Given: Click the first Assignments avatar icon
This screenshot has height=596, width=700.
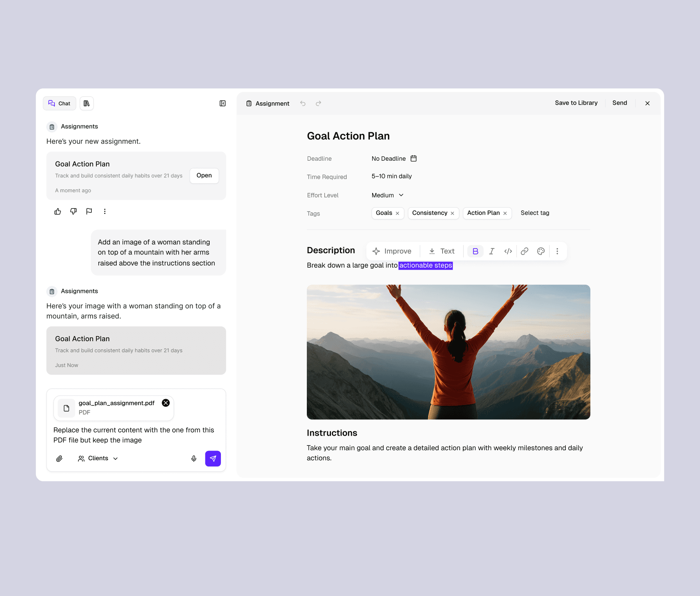Looking at the screenshot, I should pyautogui.click(x=52, y=127).
